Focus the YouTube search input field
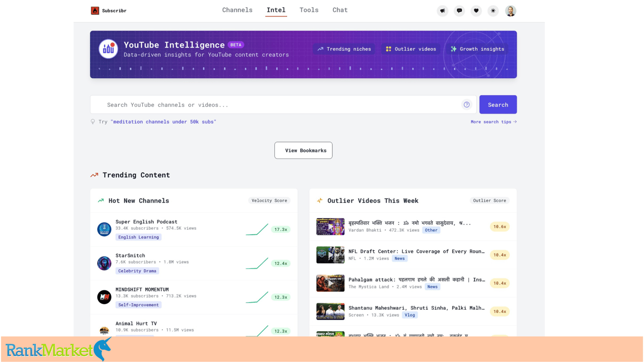The width and height of the screenshot is (644, 362). pyautogui.click(x=283, y=105)
